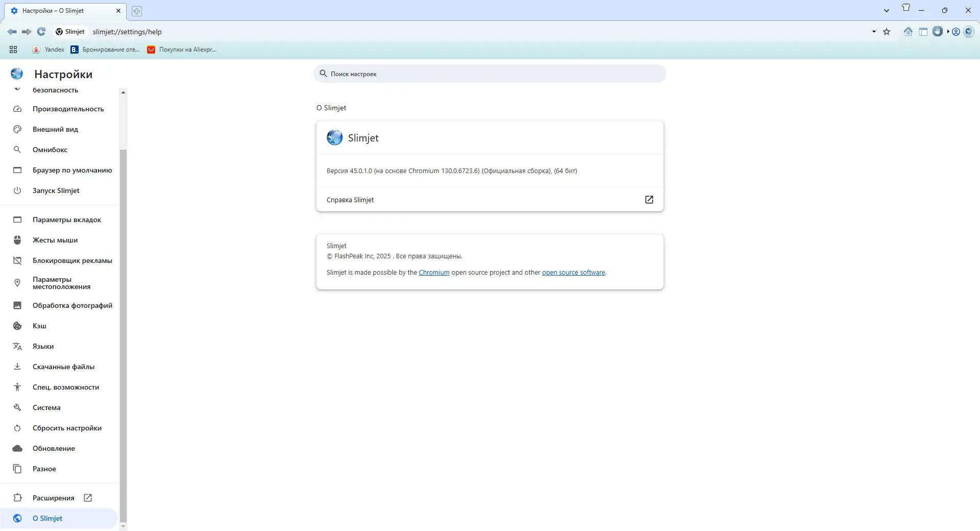Click the forward navigation arrow

click(x=27, y=32)
